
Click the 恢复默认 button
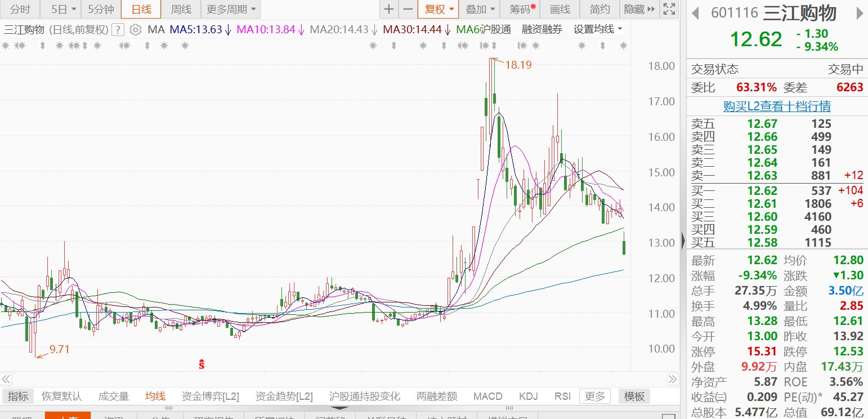point(62,396)
